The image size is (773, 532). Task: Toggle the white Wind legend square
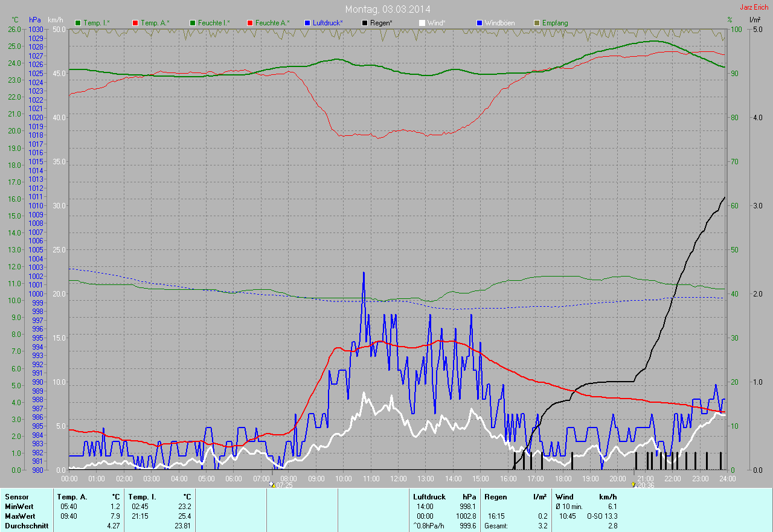coord(422,23)
